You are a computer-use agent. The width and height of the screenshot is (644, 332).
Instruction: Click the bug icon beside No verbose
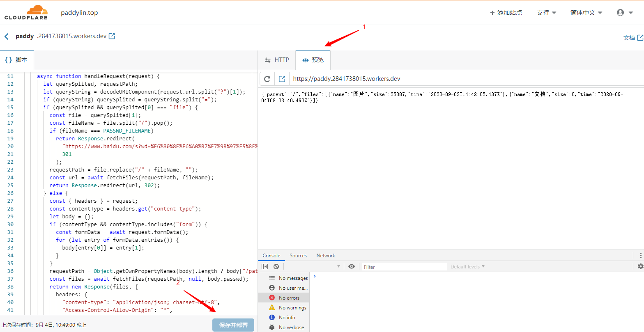click(x=271, y=327)
